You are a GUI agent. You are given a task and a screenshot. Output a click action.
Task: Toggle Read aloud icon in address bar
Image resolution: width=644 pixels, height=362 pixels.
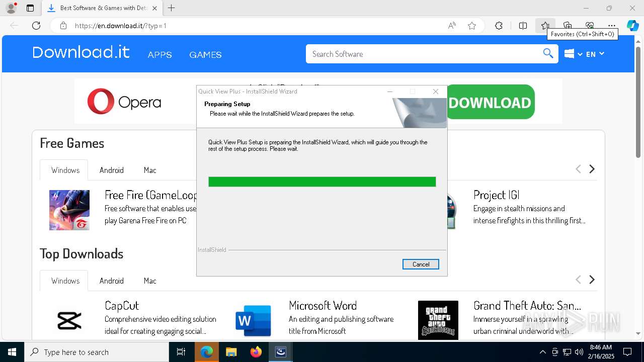click(452, 26)
